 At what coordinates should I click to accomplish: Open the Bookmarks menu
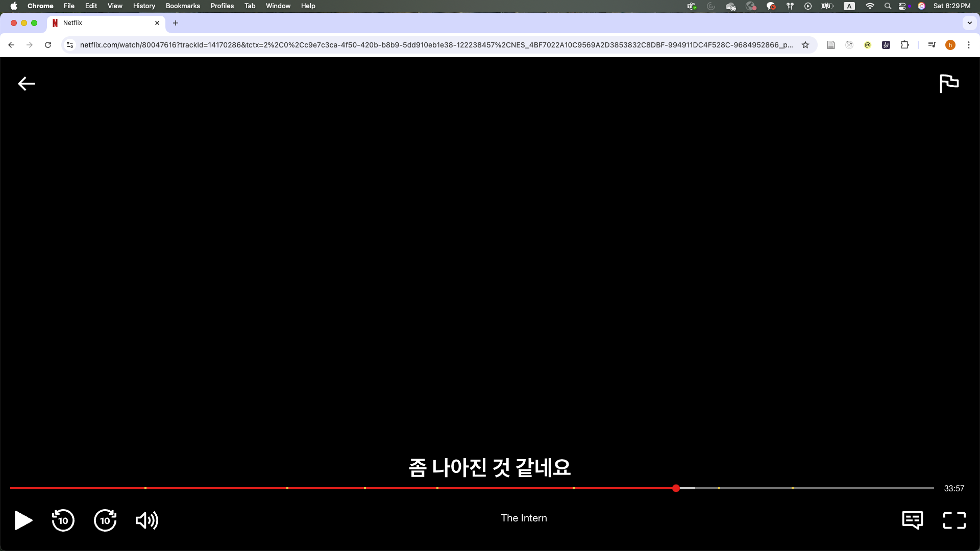(x=183, y=6)
